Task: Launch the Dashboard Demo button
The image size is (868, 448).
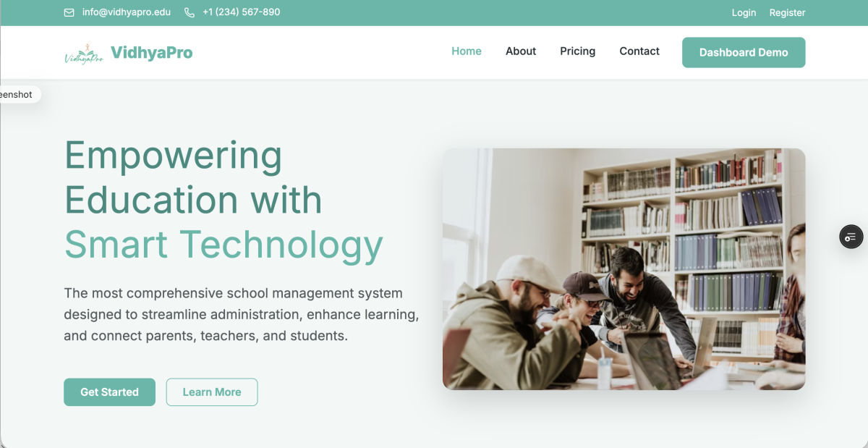Action: pos(744,52)
